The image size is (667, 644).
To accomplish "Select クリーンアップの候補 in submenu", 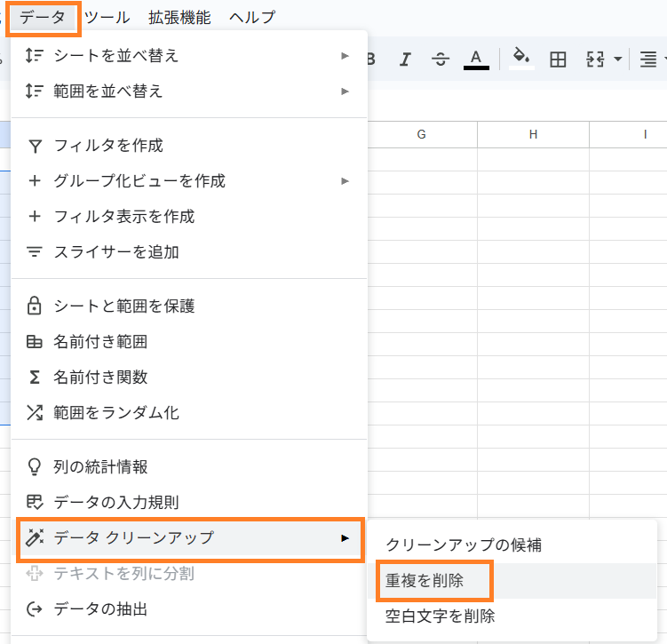I will [x=512, y=545].
